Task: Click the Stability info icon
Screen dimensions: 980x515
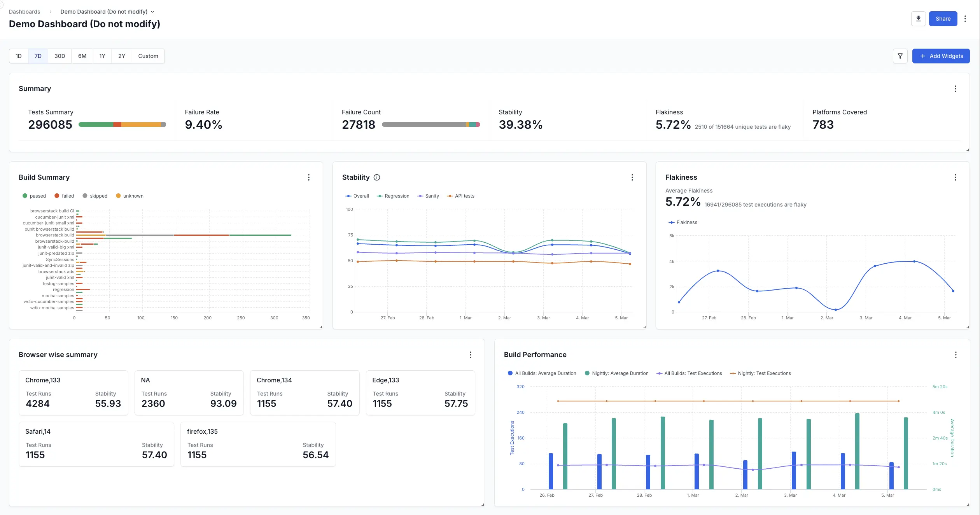Action: pyautogui.click(x=376, y=177)
